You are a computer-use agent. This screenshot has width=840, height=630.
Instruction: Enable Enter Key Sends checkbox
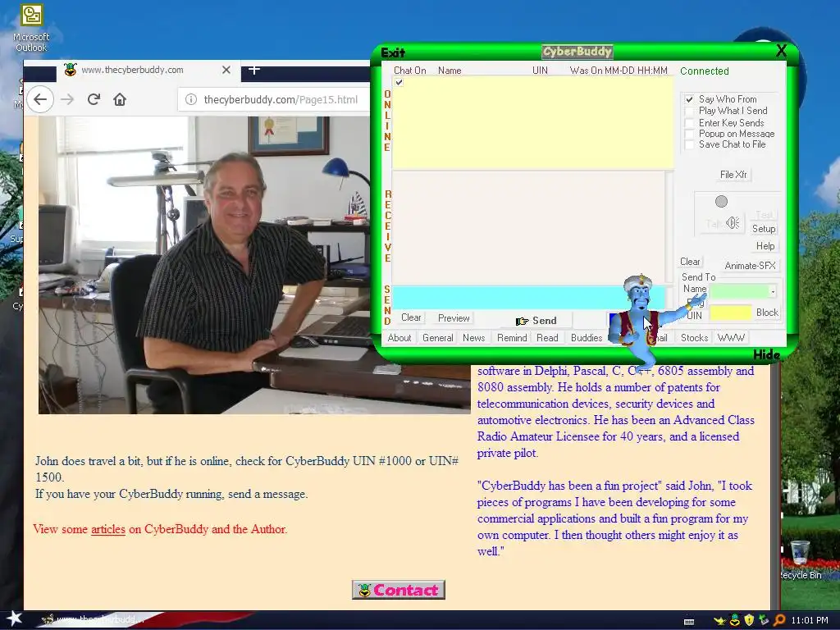tap(689, 123)
